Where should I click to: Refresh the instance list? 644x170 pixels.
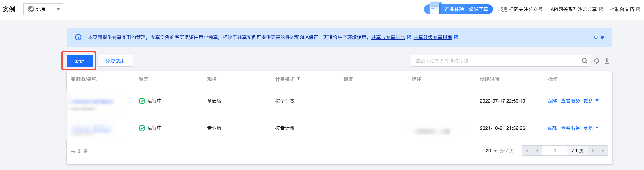(x=597, y=61)
